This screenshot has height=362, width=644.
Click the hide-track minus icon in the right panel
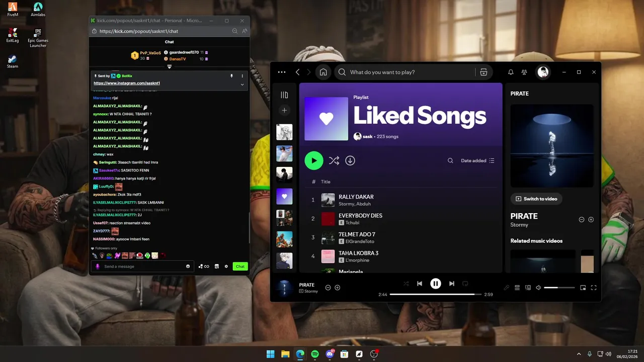click(582, 220)
